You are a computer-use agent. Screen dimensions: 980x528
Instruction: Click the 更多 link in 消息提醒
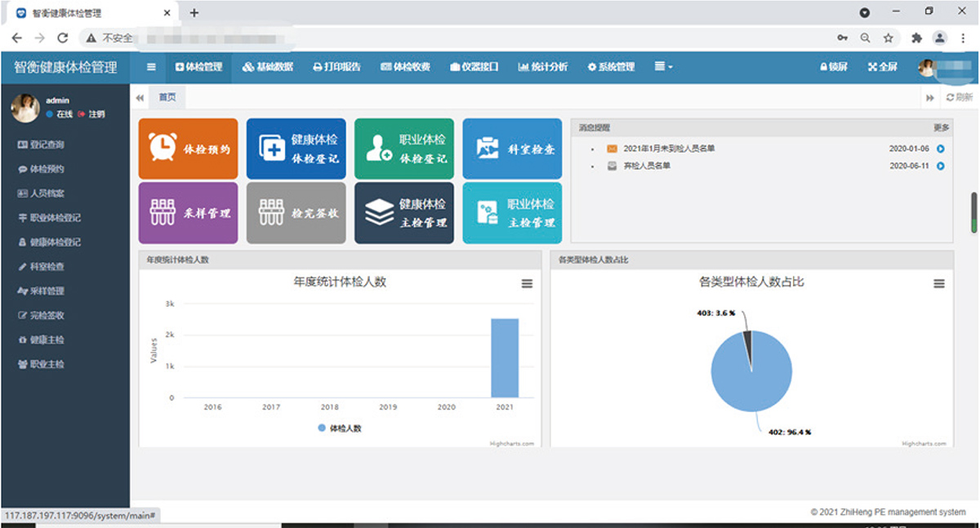pyautogui.click(x=941, y=128)
